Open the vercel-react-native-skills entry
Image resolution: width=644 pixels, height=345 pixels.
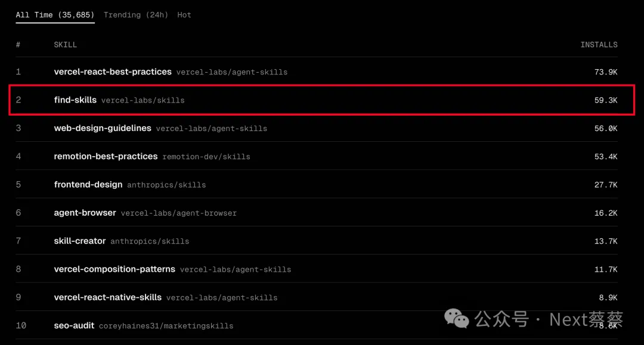107,297
